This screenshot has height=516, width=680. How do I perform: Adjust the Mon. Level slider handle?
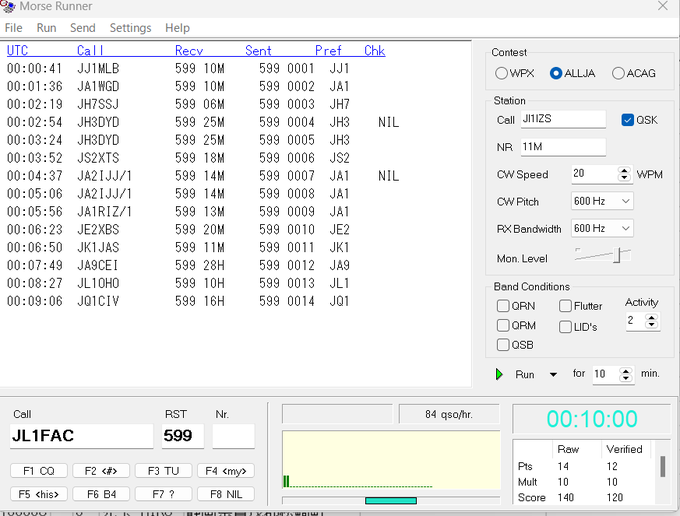point(617,255)
